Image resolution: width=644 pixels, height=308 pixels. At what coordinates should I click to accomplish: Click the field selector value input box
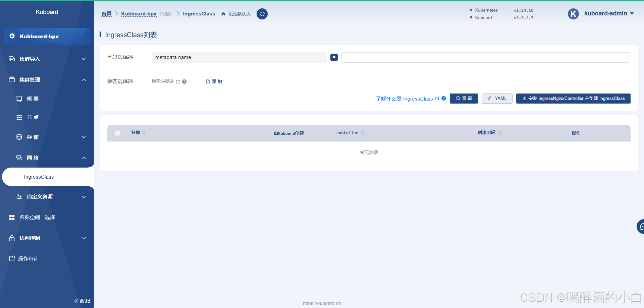[485, 57]
